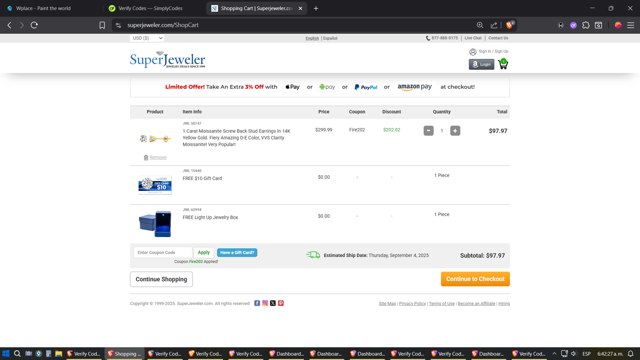
Task: Click the $97.97 earrings total value
Action: click(498, 131)
